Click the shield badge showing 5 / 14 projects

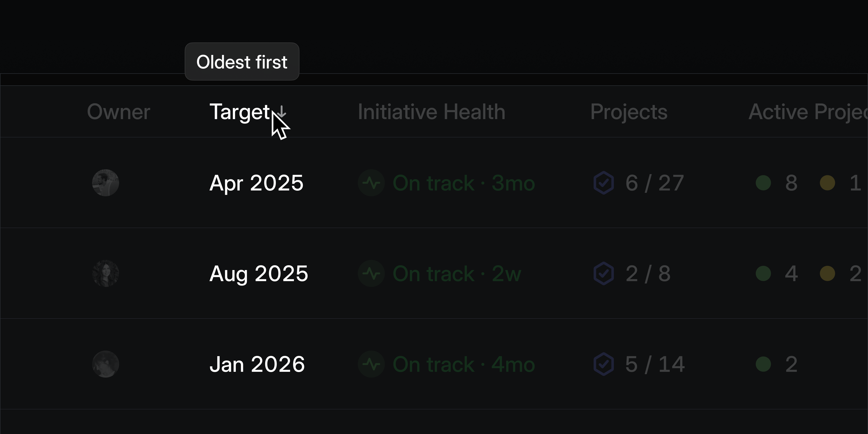click(604, 364)
